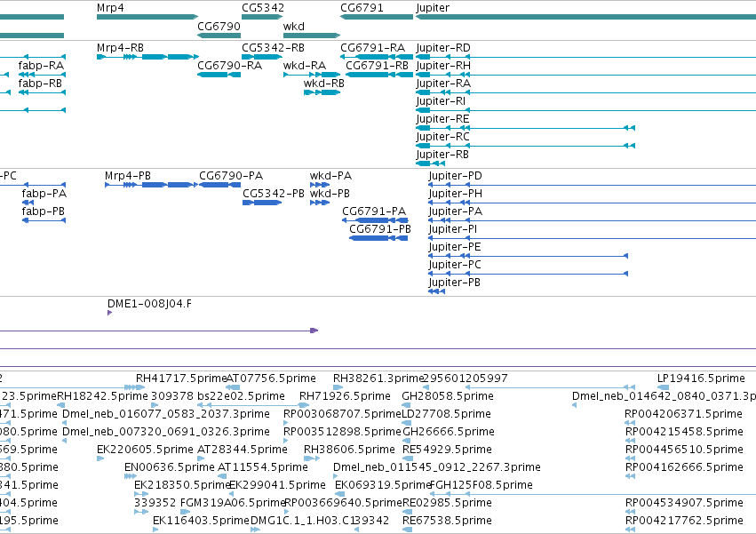Click the fabp-PB protein label
The width and height of the screenshot is (756, 534).
point(43,211)
